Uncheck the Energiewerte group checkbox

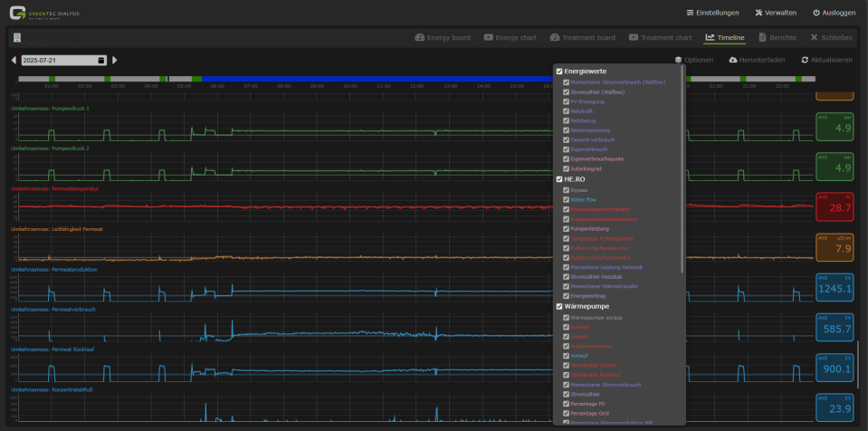[x=558, y=71]
